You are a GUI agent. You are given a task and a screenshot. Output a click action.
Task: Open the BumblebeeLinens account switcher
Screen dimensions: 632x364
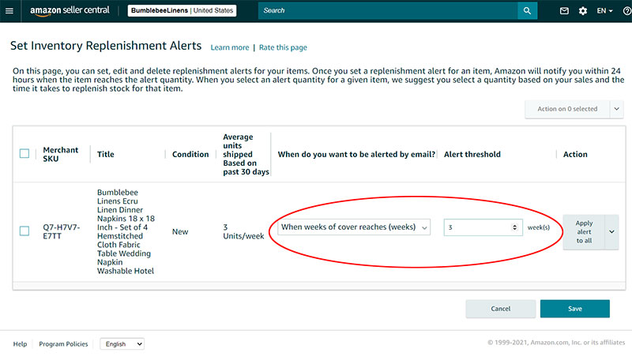point(182,10)
